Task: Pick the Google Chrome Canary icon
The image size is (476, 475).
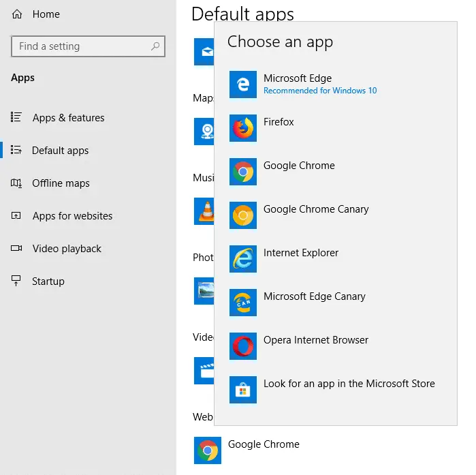Action: (243, 215)
